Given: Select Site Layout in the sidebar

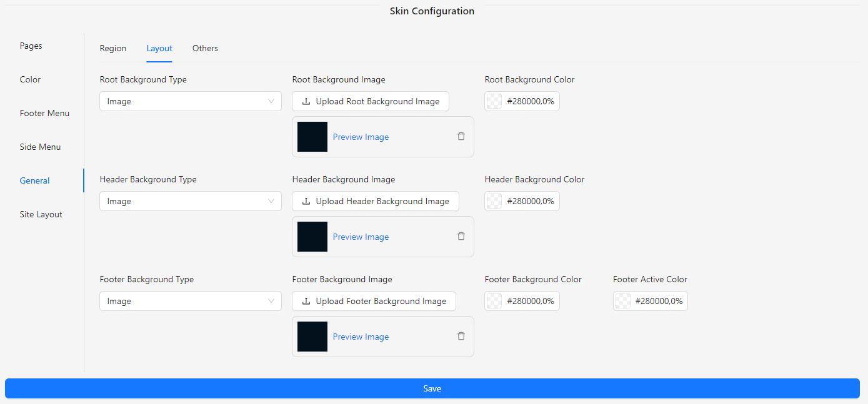Looking at the screenshot, I should point(41,215).
